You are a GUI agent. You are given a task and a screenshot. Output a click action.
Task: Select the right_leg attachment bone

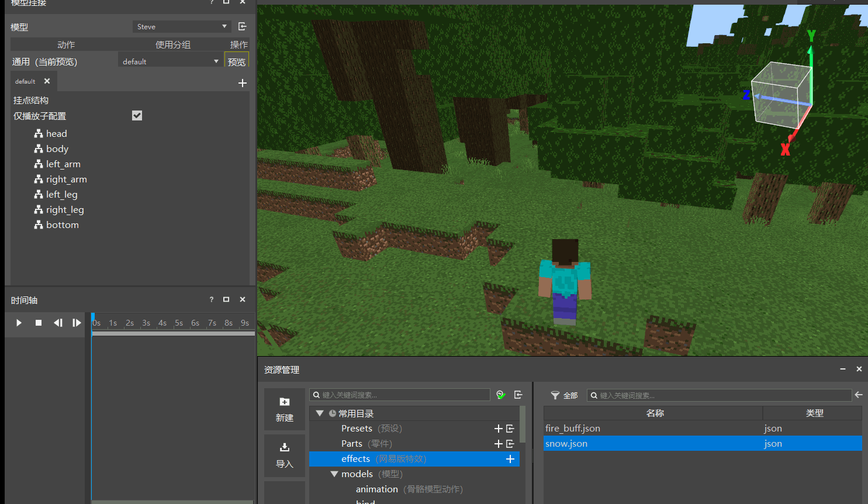coord(59,210)
